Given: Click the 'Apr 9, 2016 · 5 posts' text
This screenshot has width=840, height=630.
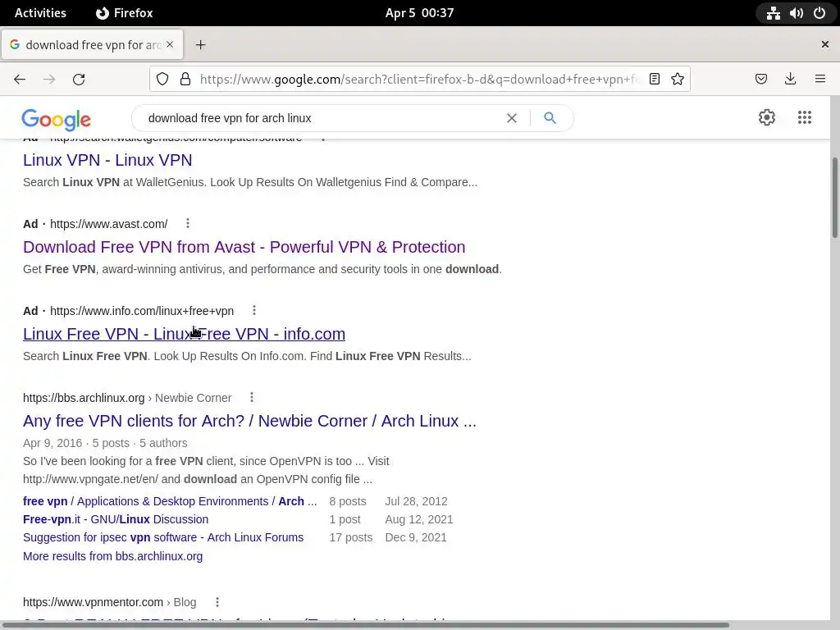Looking at the screenshot, I should (x=76, y=443).
